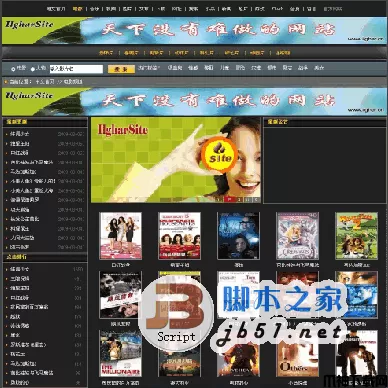Open the yellow highlighted top navigation item

[77, 9]
